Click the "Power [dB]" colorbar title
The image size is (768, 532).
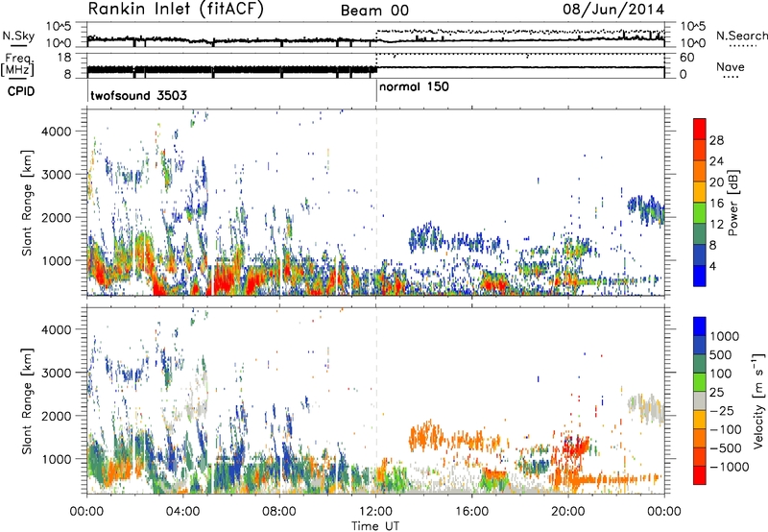pos(732,203)
